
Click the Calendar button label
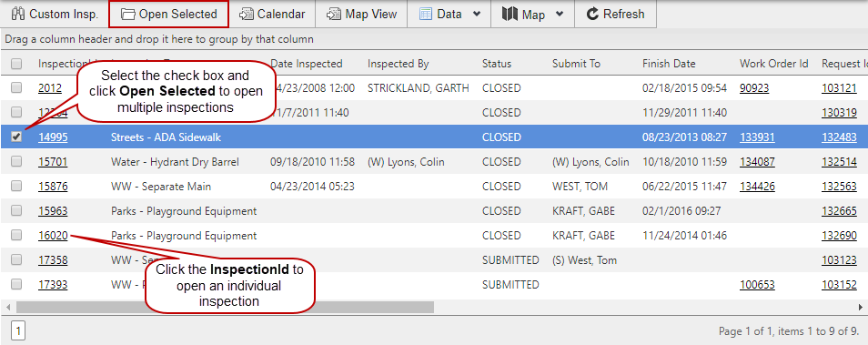pyautogui.click(x=280, y=15)
